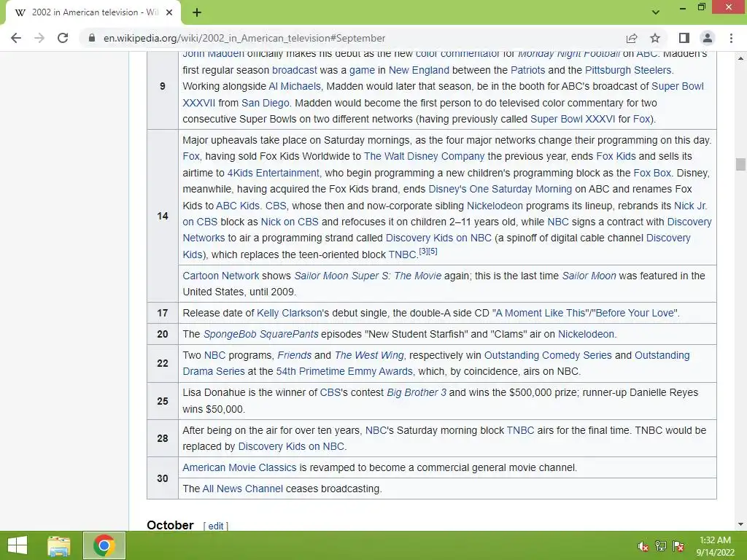This screenshot has height=560, width=747.
Task: Follow the "Before Your Love" link
Action: tap(633, 313)
